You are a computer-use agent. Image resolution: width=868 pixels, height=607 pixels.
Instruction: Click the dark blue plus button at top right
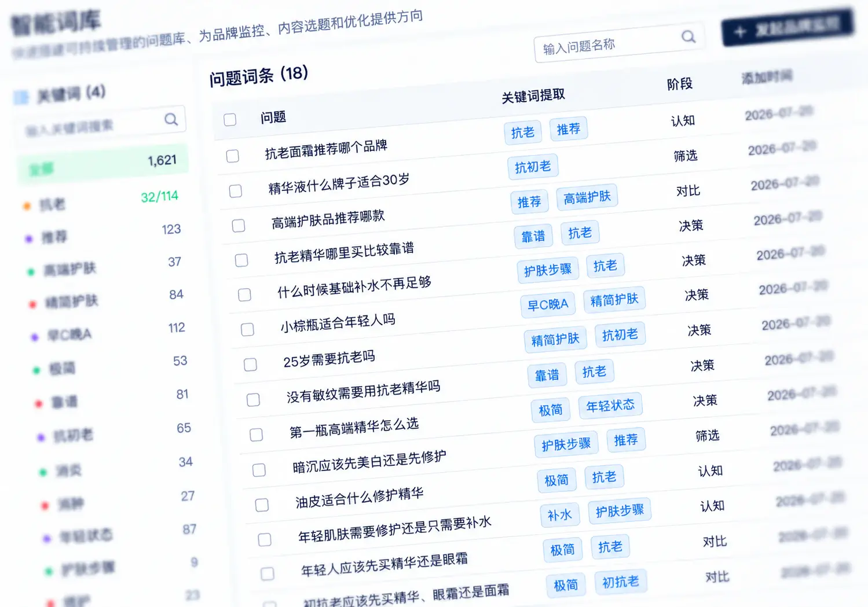pyautogui.click(x=788, y=27)
